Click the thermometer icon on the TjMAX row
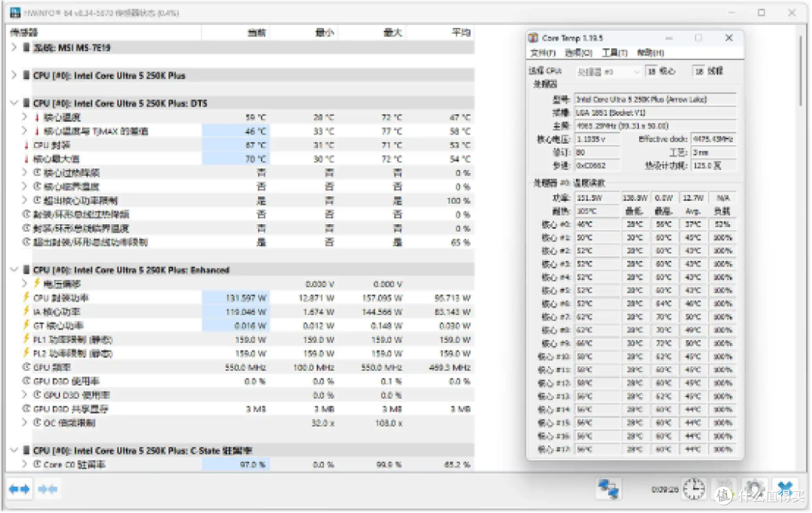The width and height of the screenshot is (812, 513). pos(37,131)
